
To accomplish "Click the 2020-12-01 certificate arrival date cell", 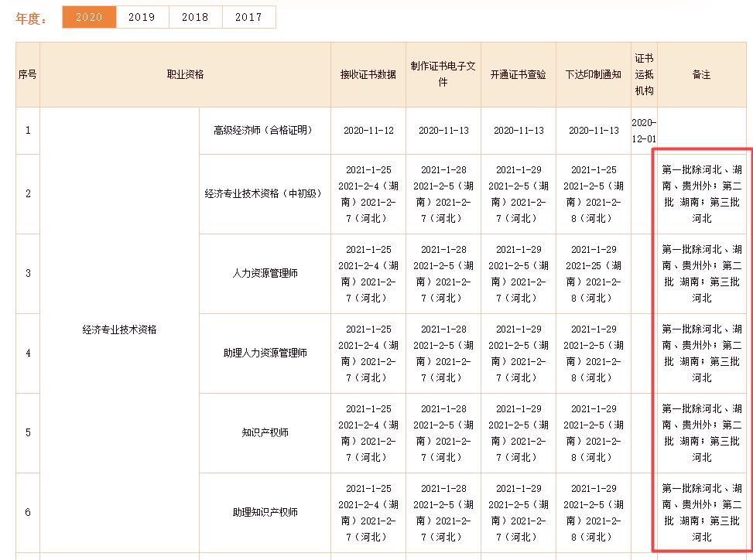I will coord(643,131).
